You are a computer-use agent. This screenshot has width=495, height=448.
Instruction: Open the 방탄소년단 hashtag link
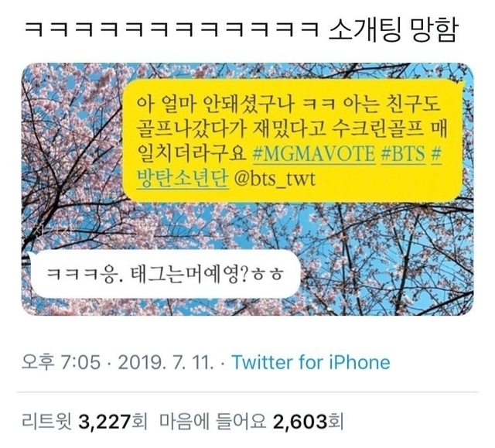click(183, 179)
